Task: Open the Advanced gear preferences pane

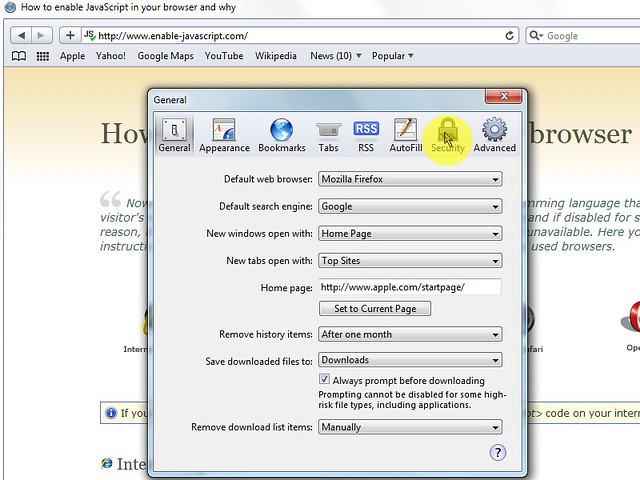Action: pos(494,135)
